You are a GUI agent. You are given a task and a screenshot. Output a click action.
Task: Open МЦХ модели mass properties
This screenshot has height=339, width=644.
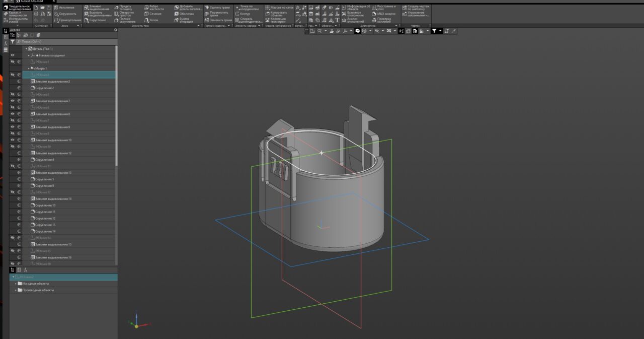[384, 14]
